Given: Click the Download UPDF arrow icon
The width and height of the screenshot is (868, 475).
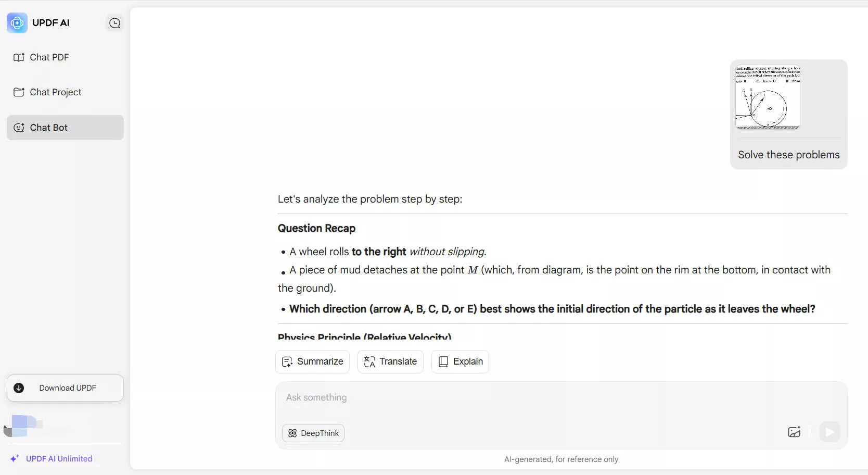Looking at the screenshot, I should click(x=19, y=388).
